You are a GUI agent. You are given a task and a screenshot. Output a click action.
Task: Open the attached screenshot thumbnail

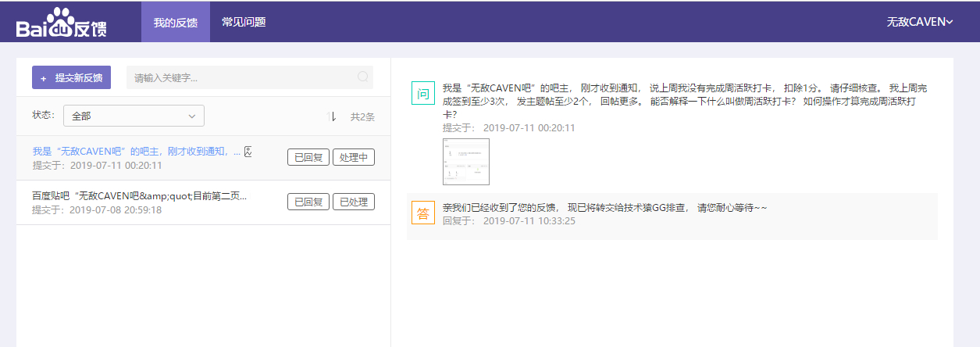[x=466, y=162]
